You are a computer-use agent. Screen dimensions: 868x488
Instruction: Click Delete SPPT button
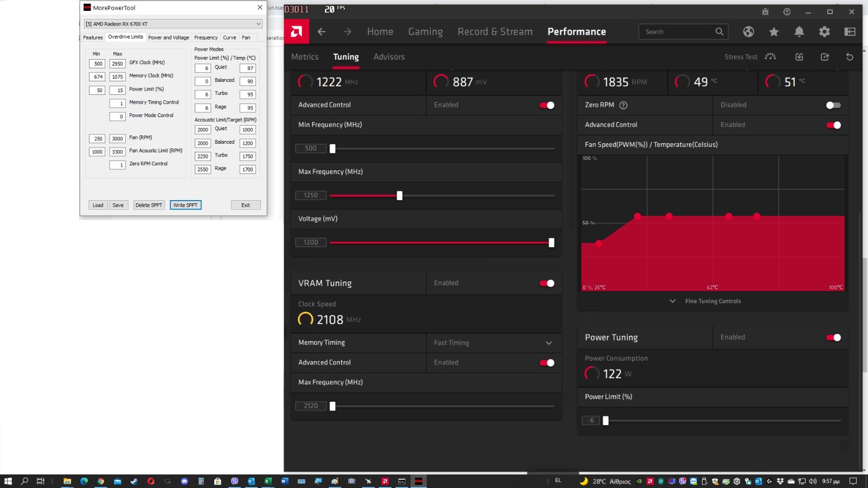[x=149, y=205]
